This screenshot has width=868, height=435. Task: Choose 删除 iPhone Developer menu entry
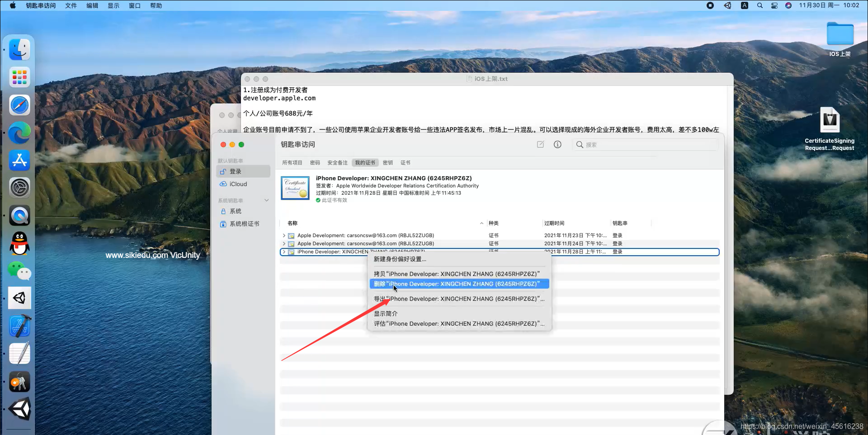coord(459,284)
